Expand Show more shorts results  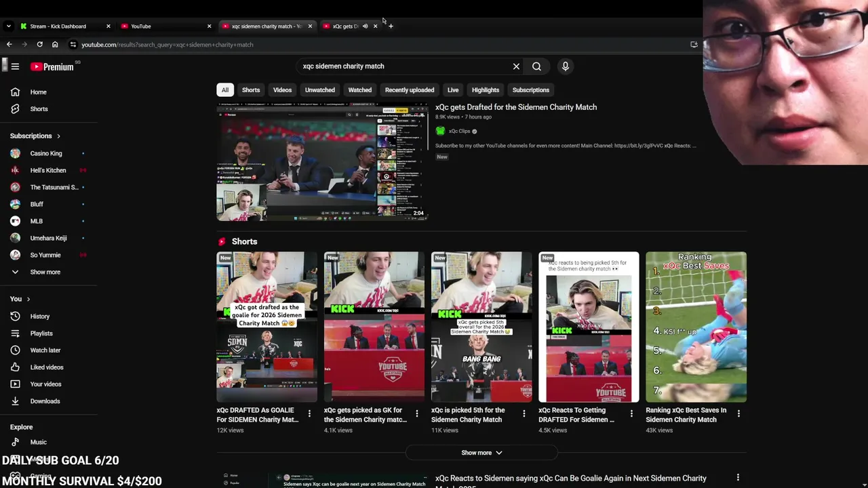tap(481, 453)
